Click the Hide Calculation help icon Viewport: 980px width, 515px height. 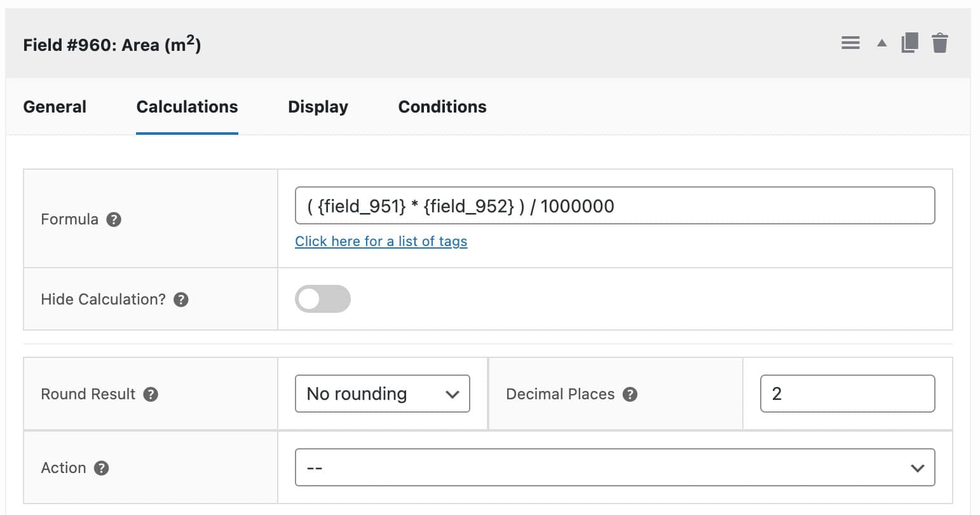click(x=180, y=299)
